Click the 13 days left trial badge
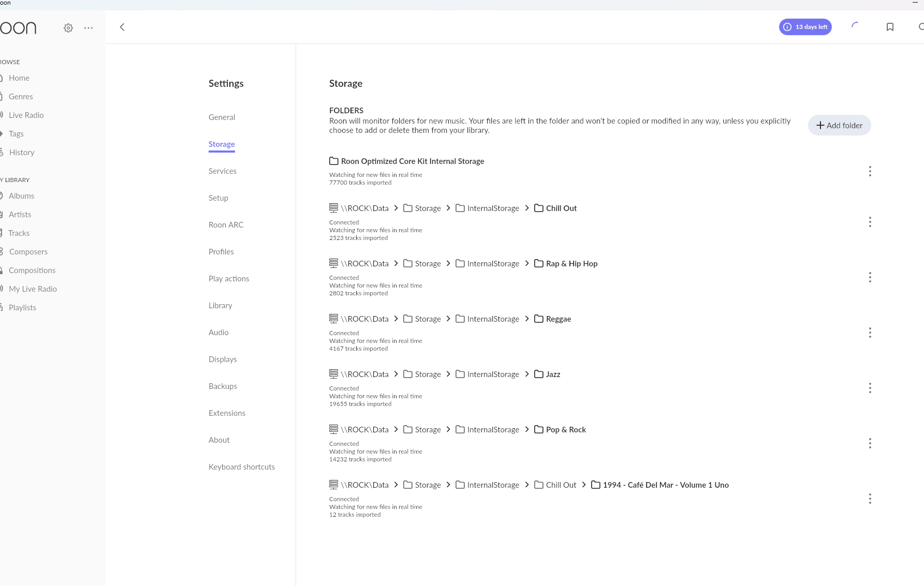924x586 pixels. coord(805,27)
